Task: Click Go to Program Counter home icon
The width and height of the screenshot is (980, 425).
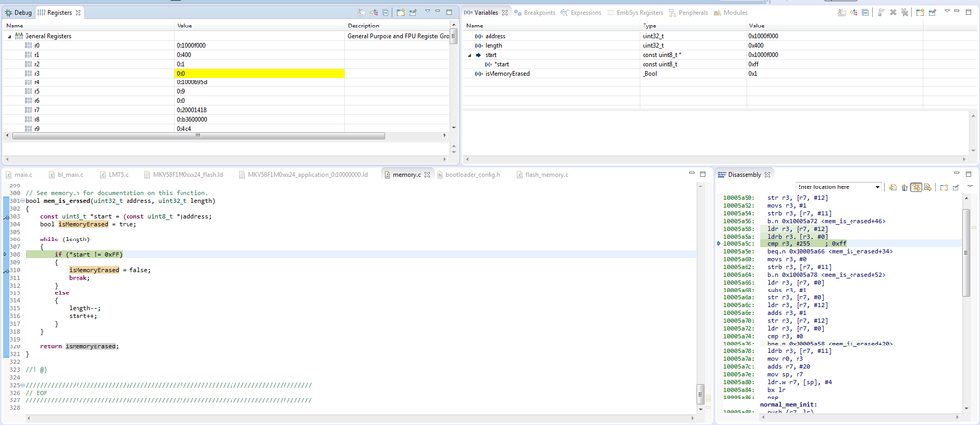Action: tap(904, 187)
